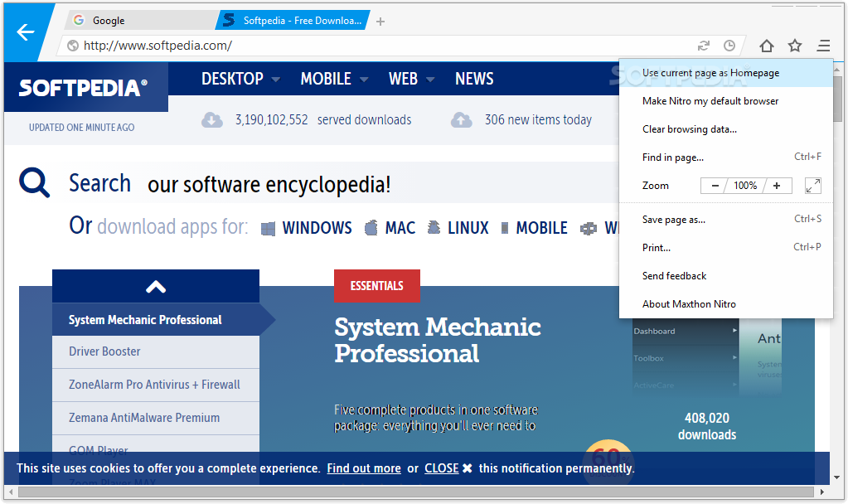Click Find out more cookie link
This screenshot has width=848, height=504.
(x=364, y=468)
